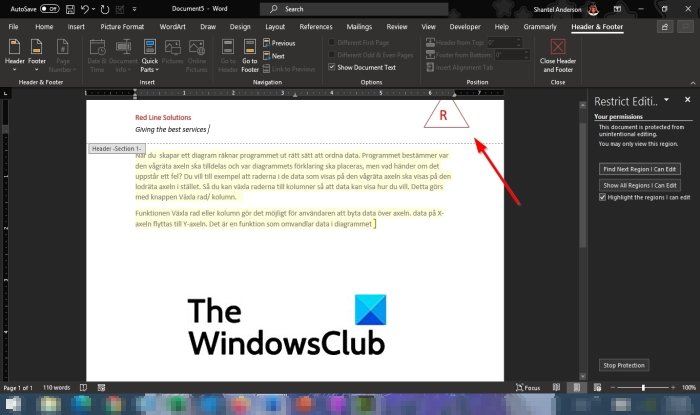The image size is (700, 415).
Task: Open the Picture Format tab
Action: tap(122, 27)
